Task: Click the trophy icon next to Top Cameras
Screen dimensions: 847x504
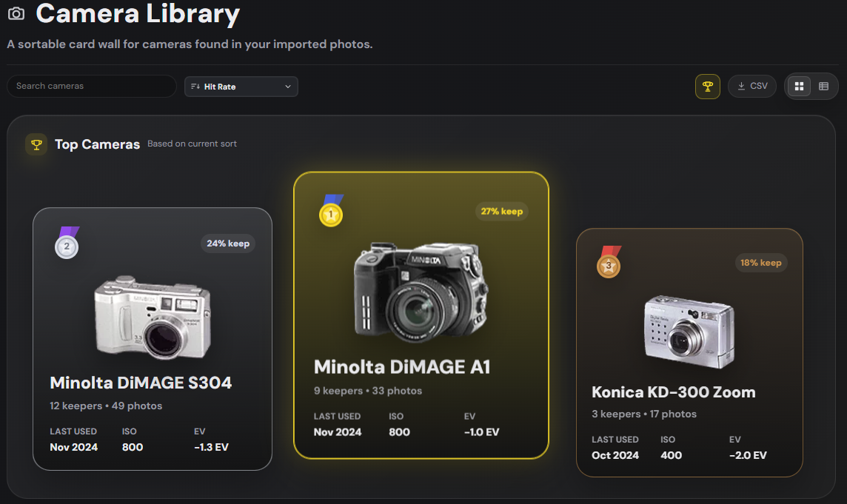Action: (36, 145)
